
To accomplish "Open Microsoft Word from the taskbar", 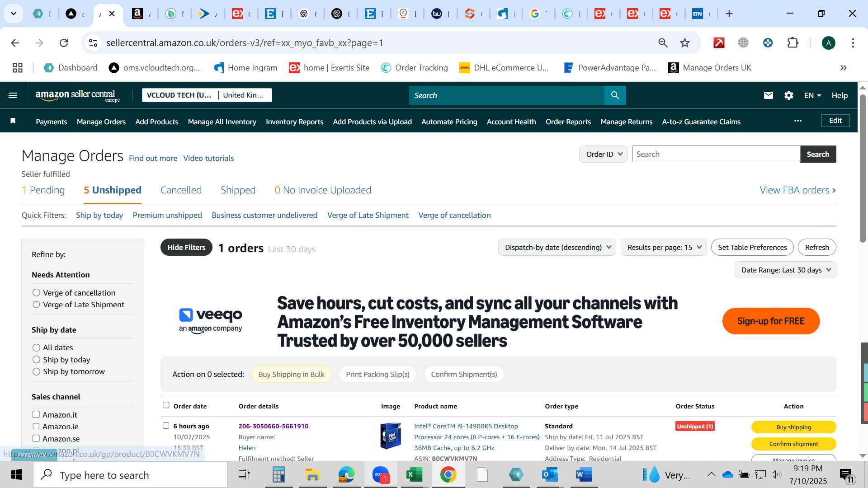I will tap(584, 475).
